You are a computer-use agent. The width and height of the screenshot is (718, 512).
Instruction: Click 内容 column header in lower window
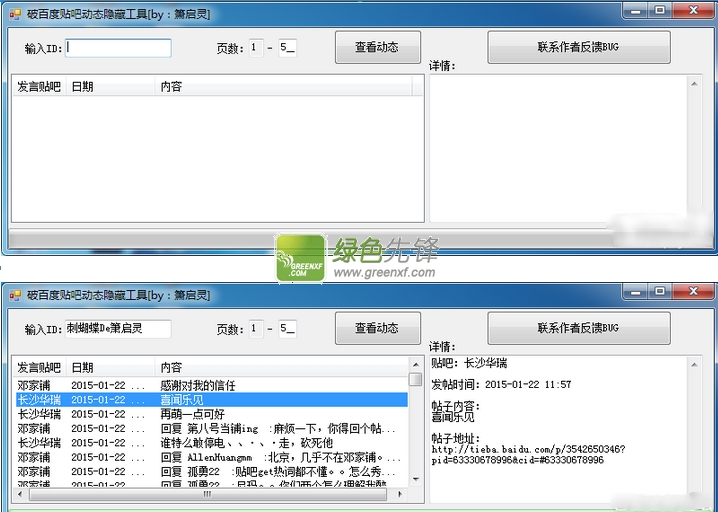click(x=282, y=367)
